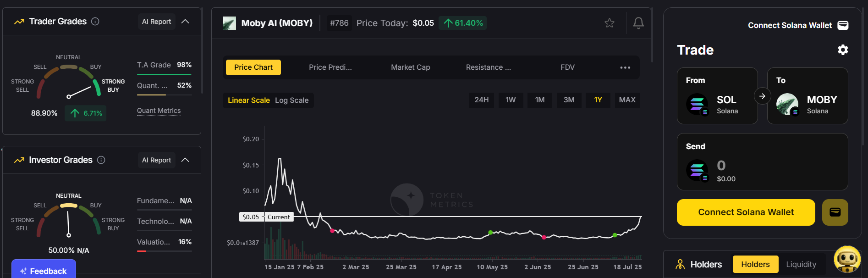Click the 50.00% N/A investor grade value

[x=69, y=250]
